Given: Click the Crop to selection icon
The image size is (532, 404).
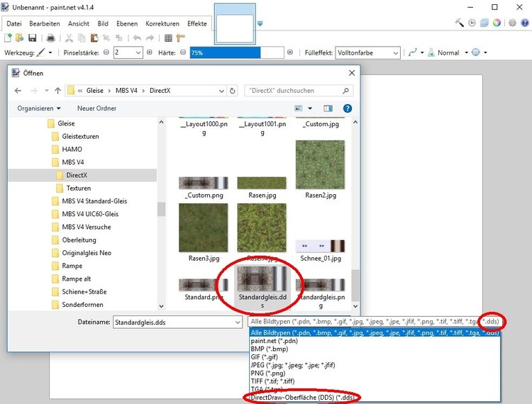Looking at the screenshot, I should 106,38.
